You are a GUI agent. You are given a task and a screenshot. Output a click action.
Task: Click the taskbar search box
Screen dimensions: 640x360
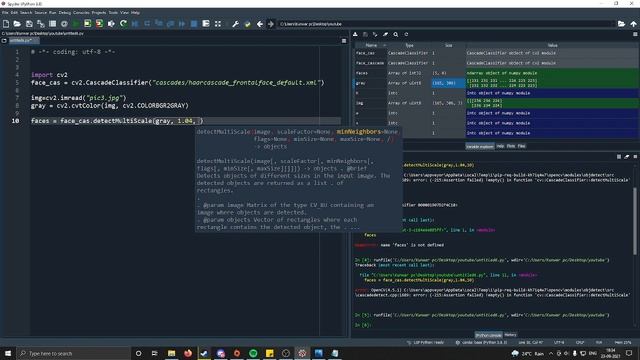coord(73,353)
